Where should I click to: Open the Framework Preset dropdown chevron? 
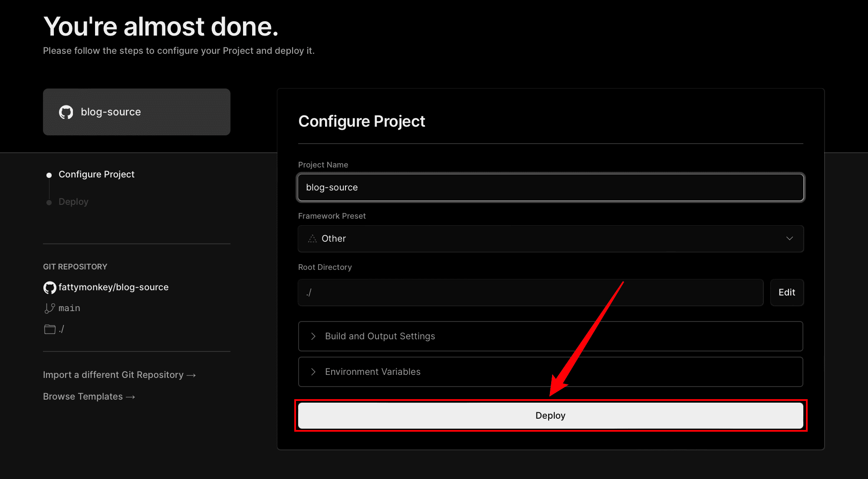[789, 239]
